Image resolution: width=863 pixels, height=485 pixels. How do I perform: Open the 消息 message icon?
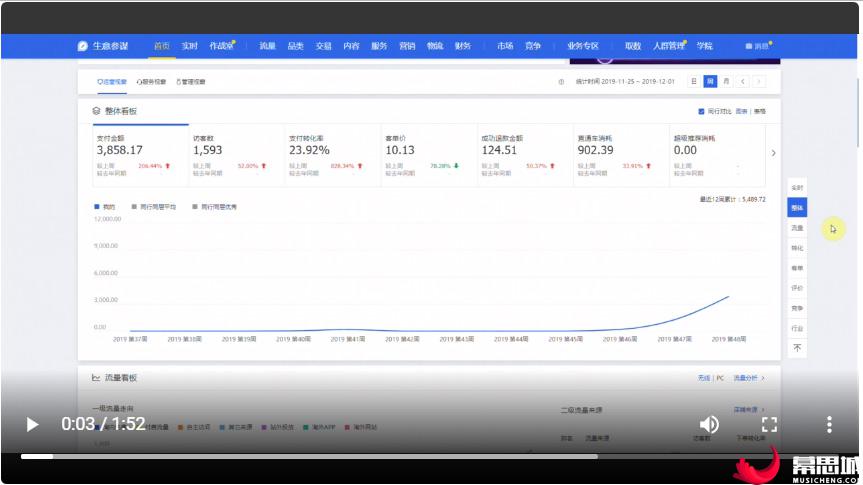[x=758, y=46]
